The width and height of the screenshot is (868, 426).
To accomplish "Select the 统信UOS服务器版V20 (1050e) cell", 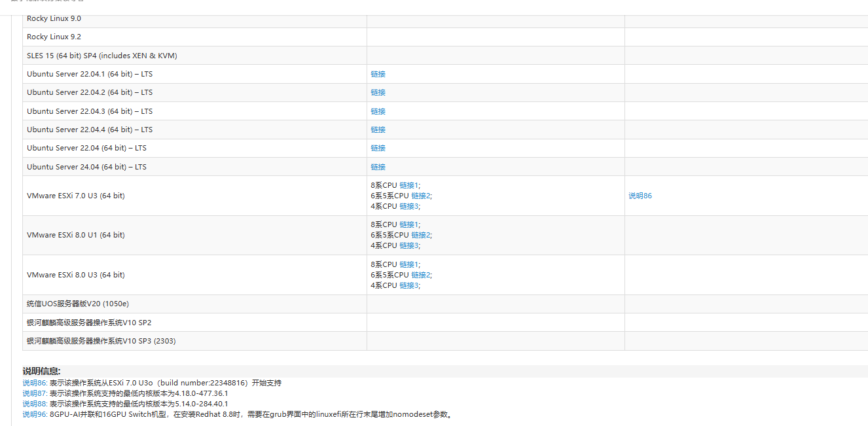I will tap(194, 304).
